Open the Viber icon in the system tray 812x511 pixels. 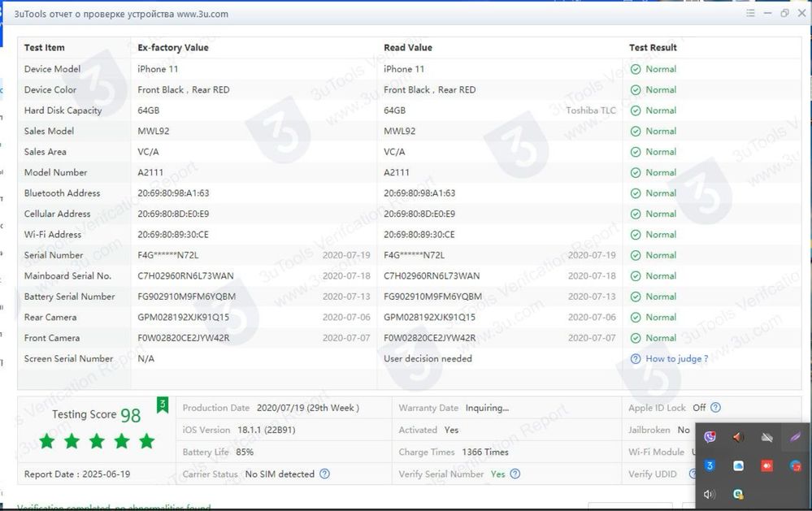coord(710,438)
